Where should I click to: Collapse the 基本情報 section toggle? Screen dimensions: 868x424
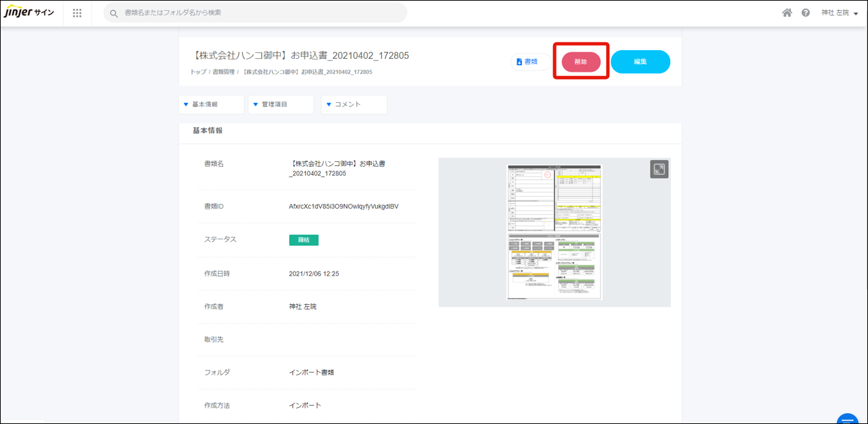[211, 104]
